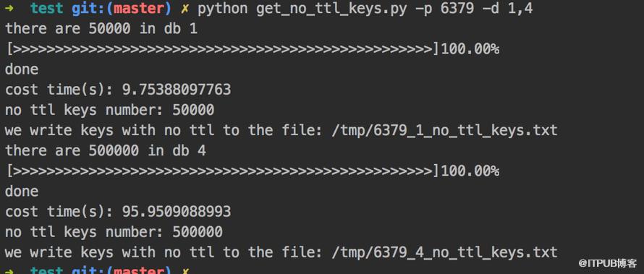
Task: Click the second 100.00% progress bar
Action: point(253,171)
